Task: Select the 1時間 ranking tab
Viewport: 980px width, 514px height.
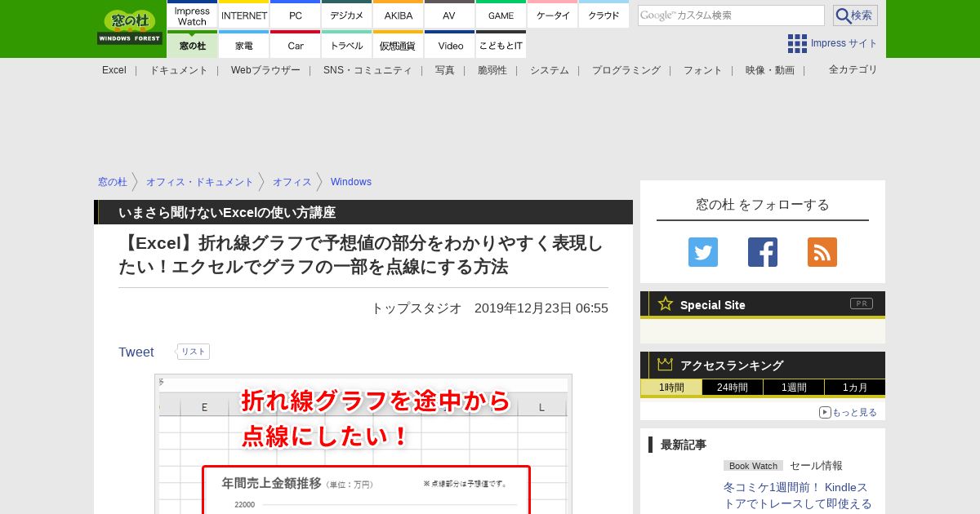Action: click(671, 388)
